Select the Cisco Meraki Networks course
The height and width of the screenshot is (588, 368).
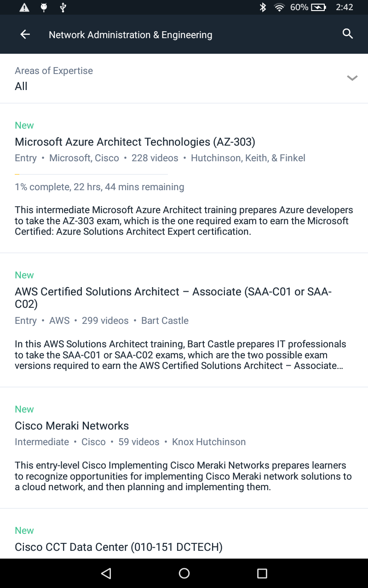click(72, 426)
